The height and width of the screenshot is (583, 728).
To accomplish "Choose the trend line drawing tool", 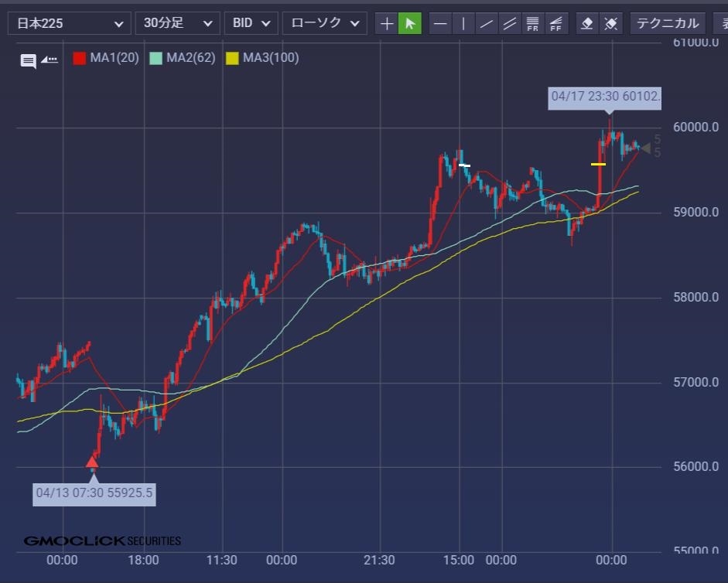I will tap(487, 23).
